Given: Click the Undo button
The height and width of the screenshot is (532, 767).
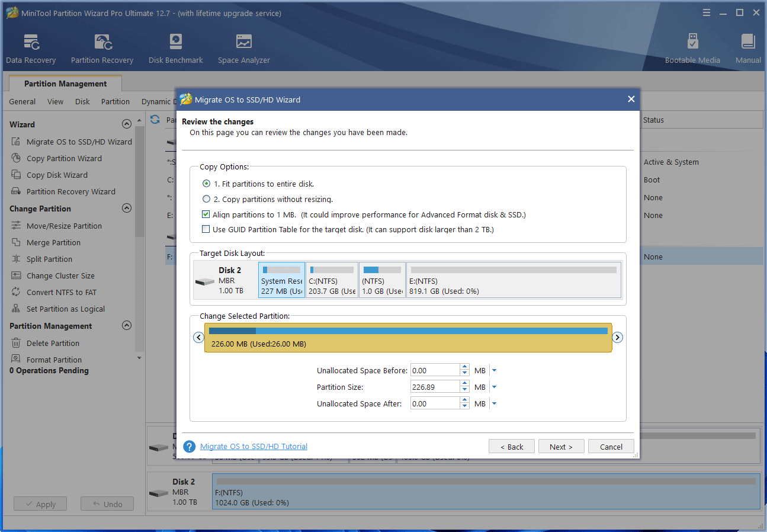Looking at the screenshot, I should [107, 504].
